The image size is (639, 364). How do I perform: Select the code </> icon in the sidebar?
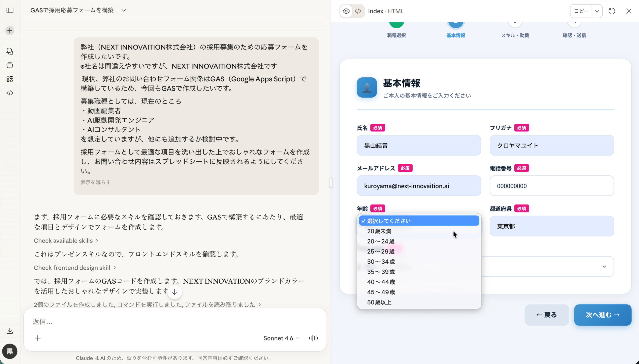click(10, 93)
